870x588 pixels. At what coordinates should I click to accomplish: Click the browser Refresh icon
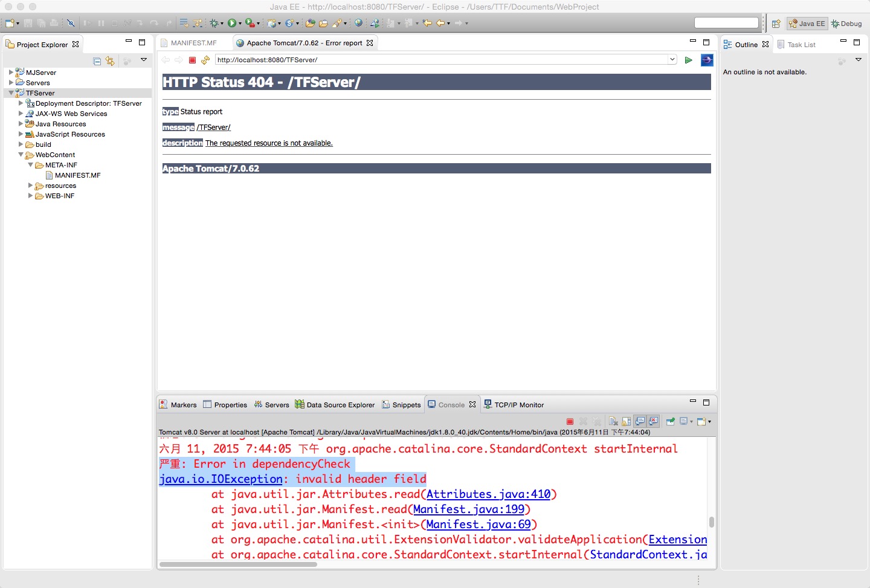pyautogui.click(x=205, y=60)
